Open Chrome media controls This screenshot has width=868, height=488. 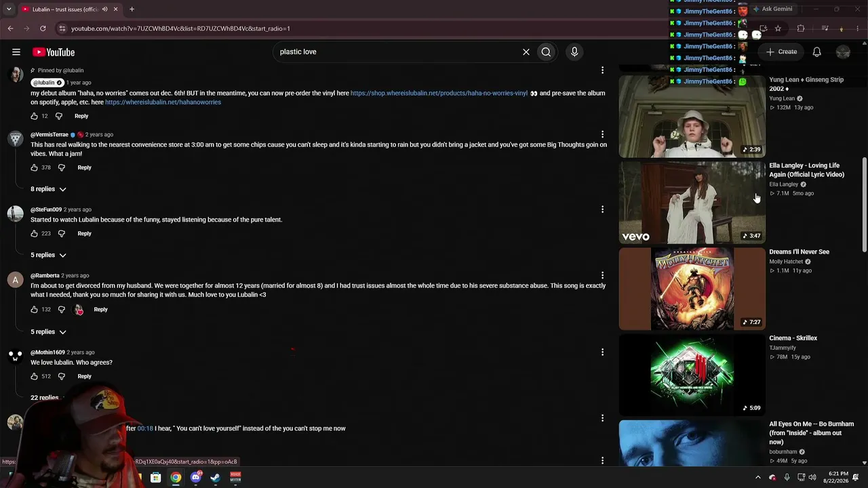pyautogui.click(x=825, y=28)
